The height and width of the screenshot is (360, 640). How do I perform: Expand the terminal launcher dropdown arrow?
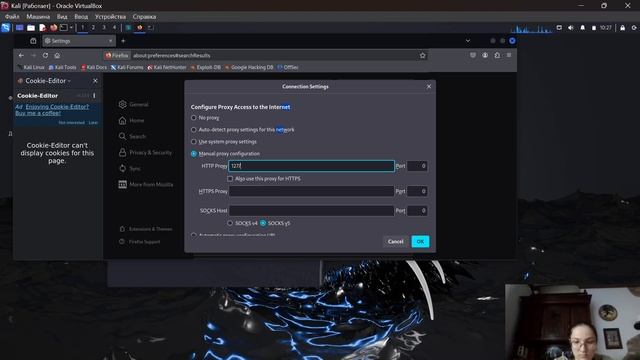(71, 28)
